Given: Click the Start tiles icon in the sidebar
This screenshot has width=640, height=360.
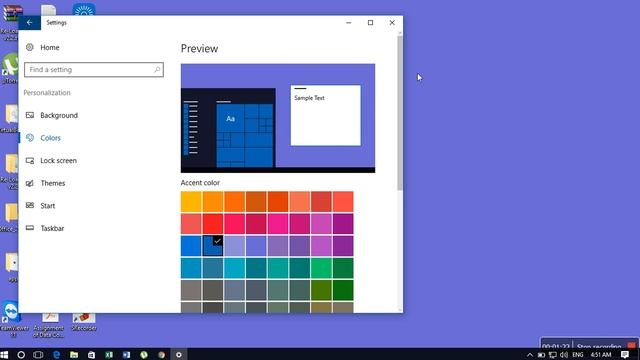Looking at the screenshot, I should (x=30, y=205).
